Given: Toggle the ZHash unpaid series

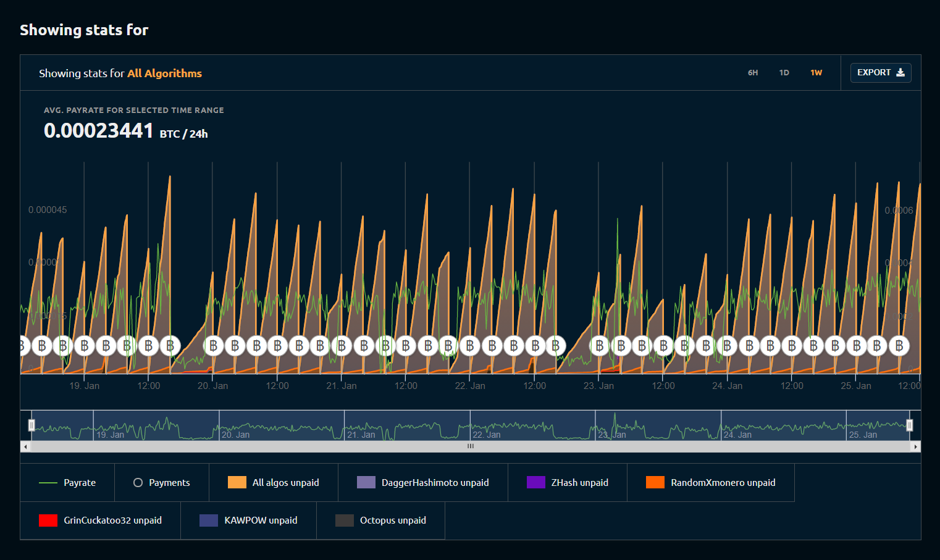Looking at the screenshot, I should tap(568, 483).
